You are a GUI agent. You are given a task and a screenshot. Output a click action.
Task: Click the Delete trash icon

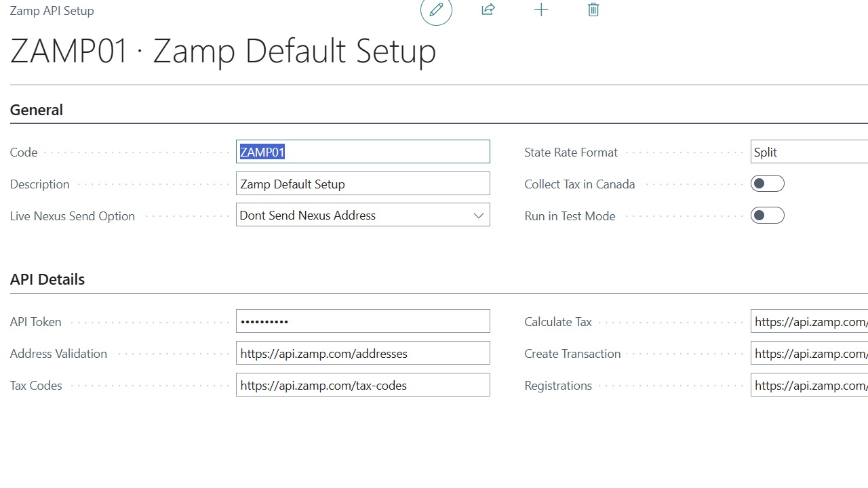pyautogui.click(x=593, y=9)
